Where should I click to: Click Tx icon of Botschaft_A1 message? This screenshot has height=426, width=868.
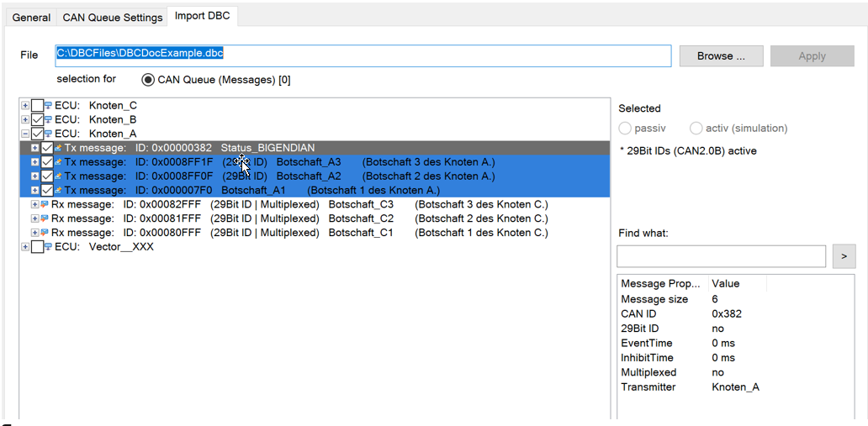point(58,191)
